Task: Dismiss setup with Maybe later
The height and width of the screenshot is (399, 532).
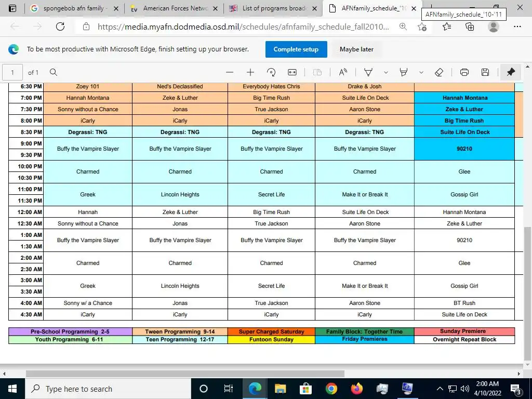Action: click(356, 49)
